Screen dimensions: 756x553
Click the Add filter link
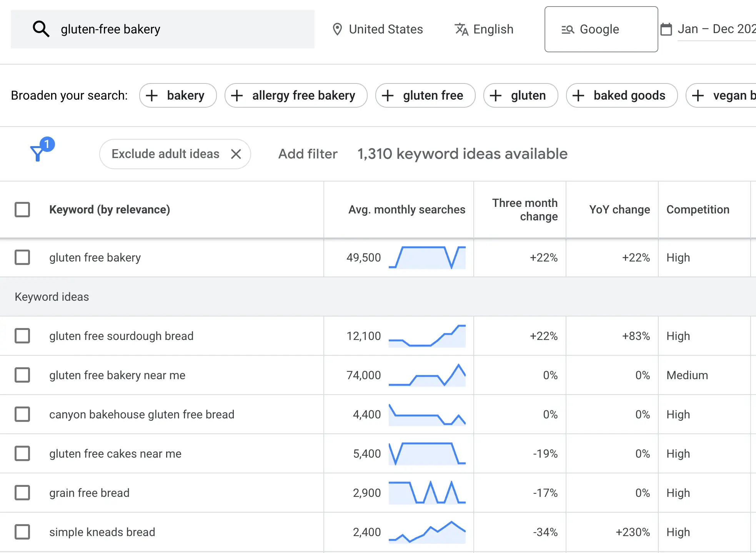pos(308,154)
